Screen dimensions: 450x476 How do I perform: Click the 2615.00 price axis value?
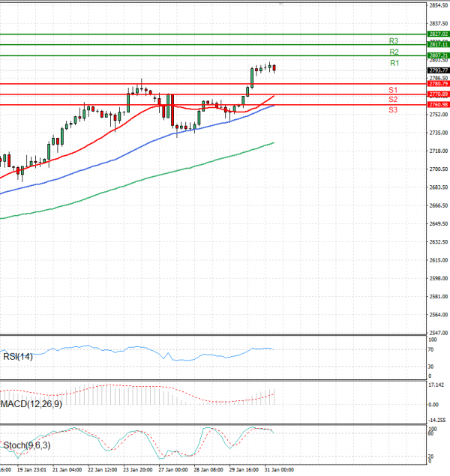click(439, 260)
